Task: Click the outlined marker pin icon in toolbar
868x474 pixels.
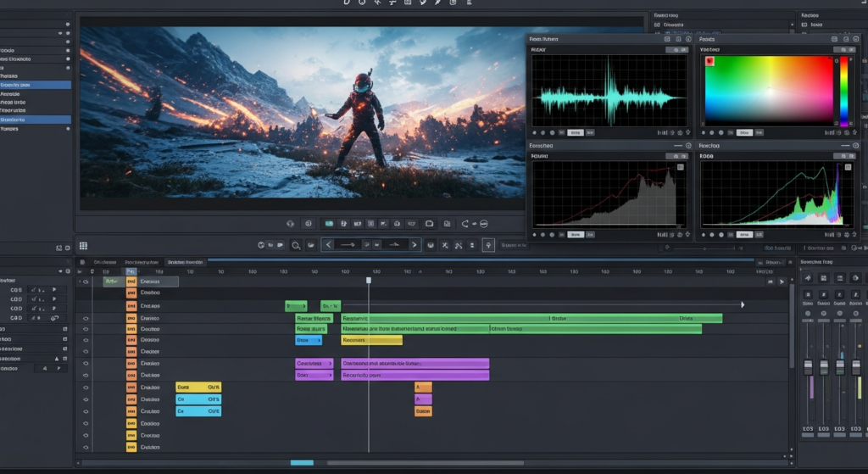Action: coord(488,245)
